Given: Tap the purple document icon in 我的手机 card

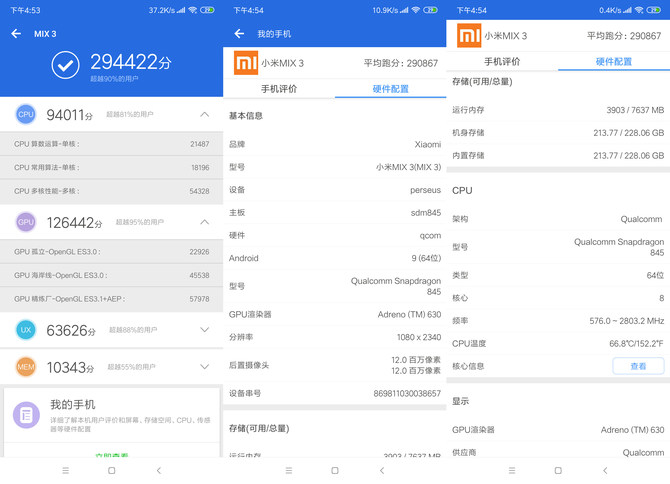Looking at the screenshot, I should pyautogui.click(x=27, y=413).
